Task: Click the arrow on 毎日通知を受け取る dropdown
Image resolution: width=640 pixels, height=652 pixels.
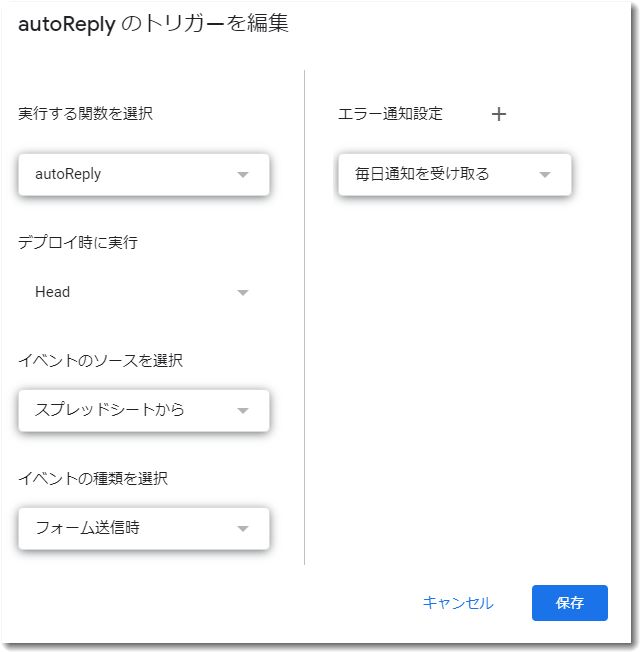Action: 545,175
